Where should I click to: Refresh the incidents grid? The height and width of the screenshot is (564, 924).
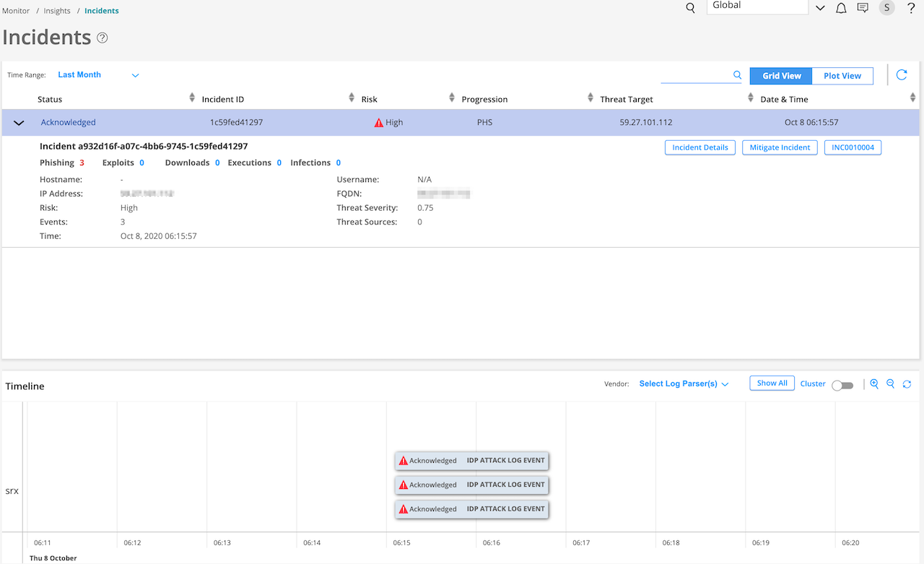point(902,75)
